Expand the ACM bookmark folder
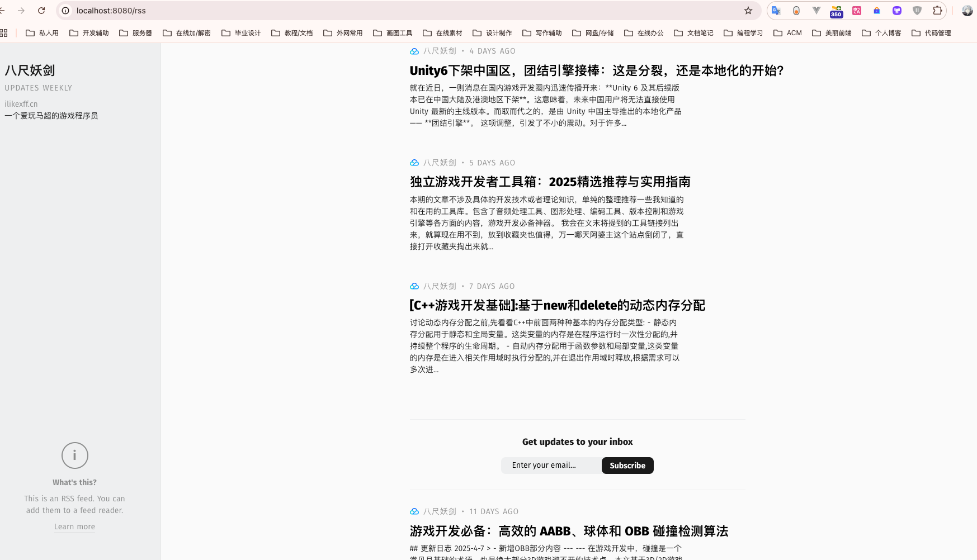The image size is (977, 560). pos(787,33)
